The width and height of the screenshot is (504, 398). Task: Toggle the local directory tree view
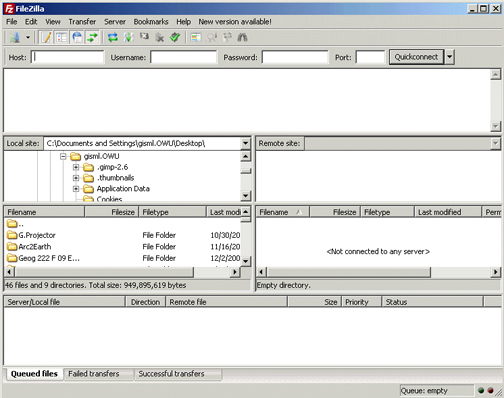(61, 37)
